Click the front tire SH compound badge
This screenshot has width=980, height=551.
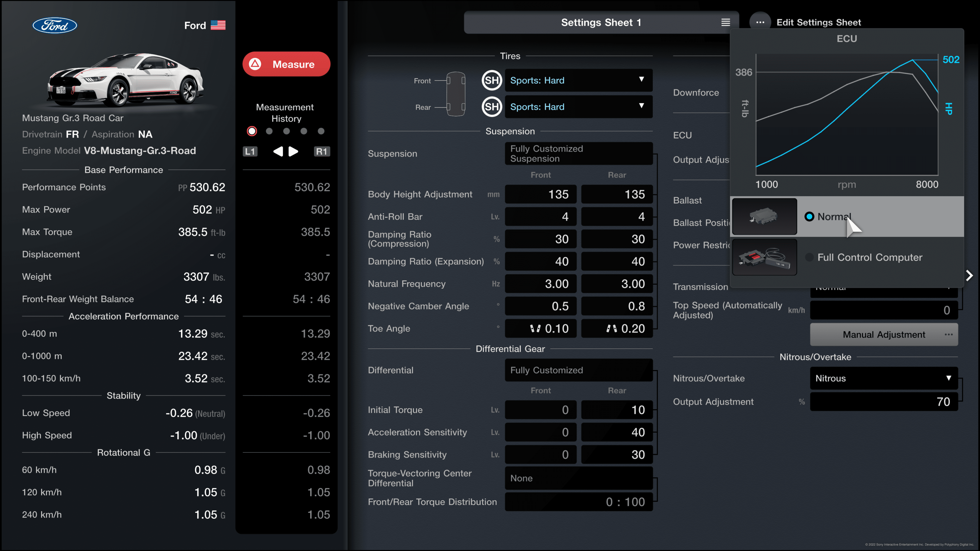pyautogui.click(x=492, y=80)
